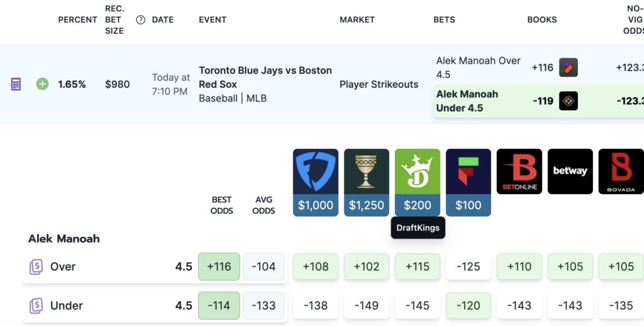Image resolution: width=644 pixels, height=326 pixels.
Task: Click the bet slip icon beside Under
Action: coord(36,306)
